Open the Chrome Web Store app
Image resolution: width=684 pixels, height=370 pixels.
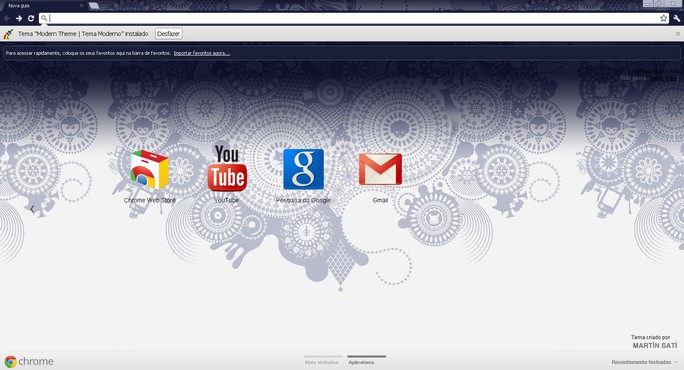point(149,170)
